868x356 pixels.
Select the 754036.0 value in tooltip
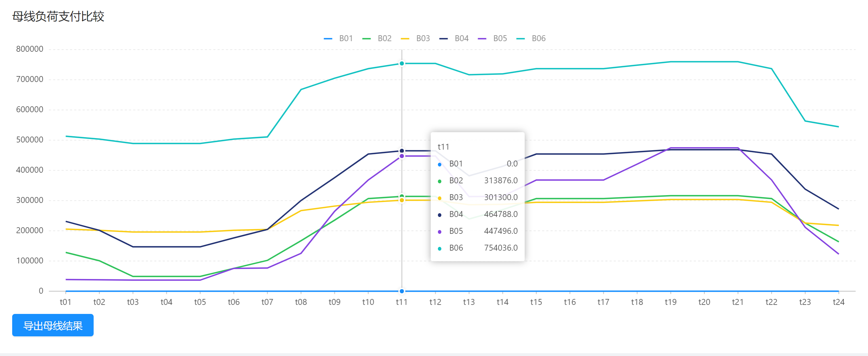coord(501,248)
